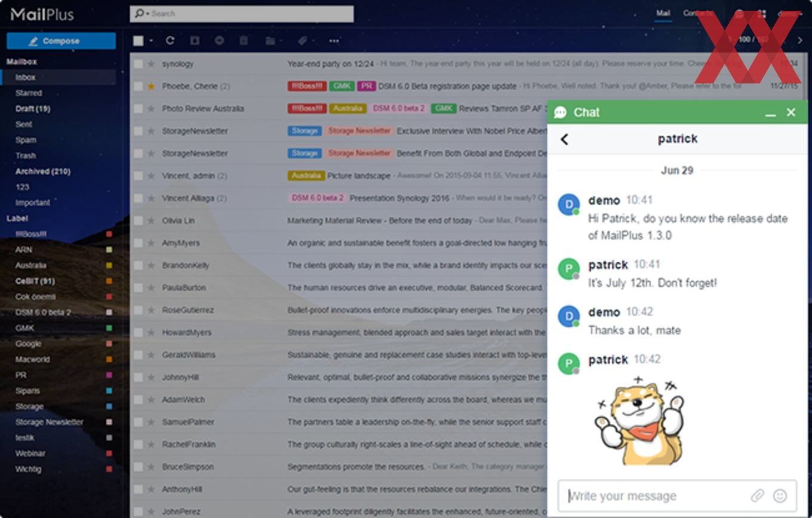
Task: Click the magenta PR color swatch in the sidebar
Action: point(109,375)
